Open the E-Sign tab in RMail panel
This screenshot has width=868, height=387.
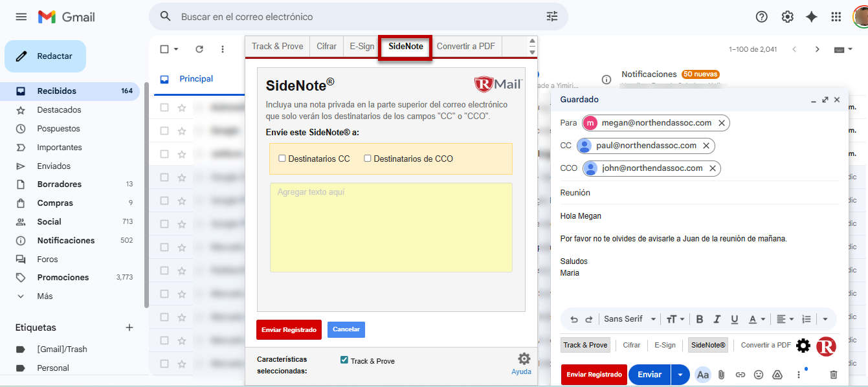[362, 47]
